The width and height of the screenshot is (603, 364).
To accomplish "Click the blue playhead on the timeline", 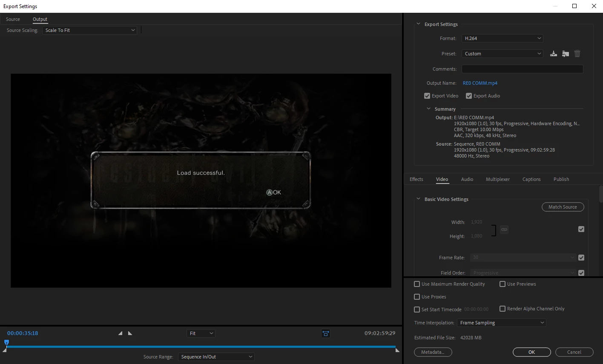I will click(6, 342).
